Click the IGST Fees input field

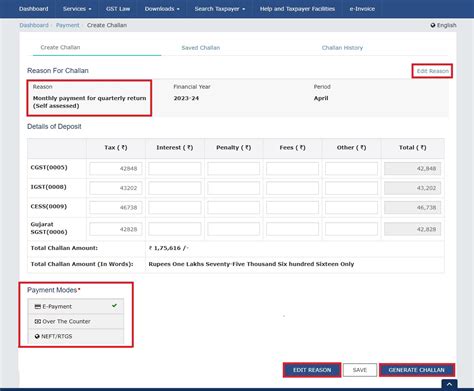[292, 188]
